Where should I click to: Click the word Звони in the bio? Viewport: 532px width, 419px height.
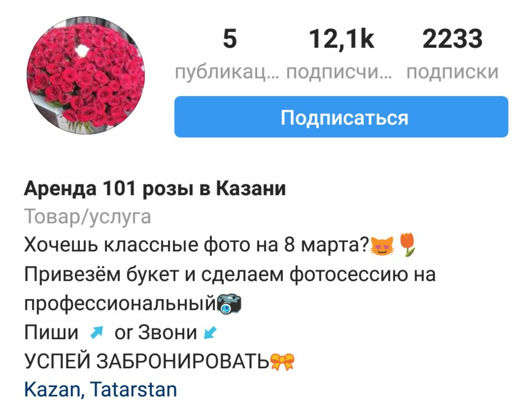167,332
